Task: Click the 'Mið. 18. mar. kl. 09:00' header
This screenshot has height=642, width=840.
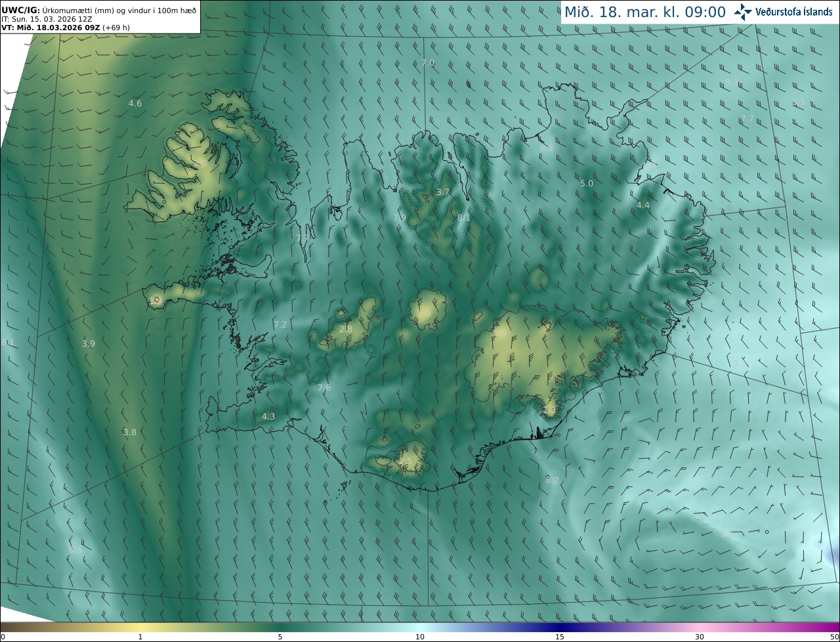Action: pos(645,12)
